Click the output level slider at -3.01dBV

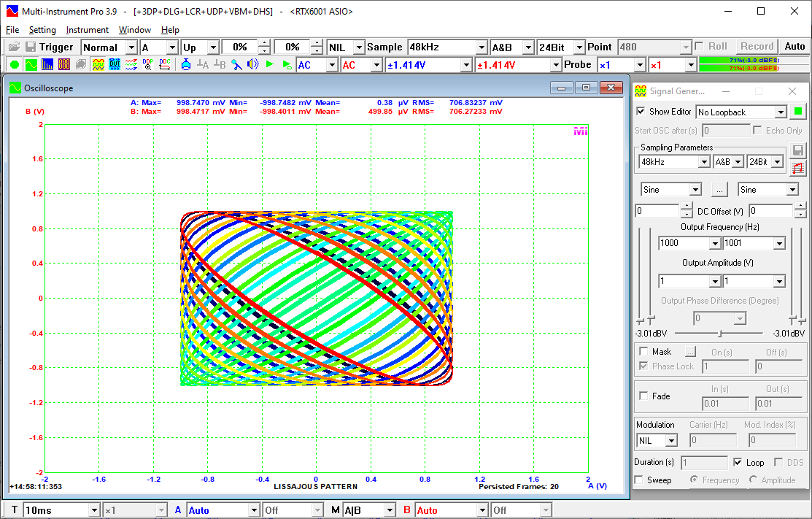(x=719, y=333)
